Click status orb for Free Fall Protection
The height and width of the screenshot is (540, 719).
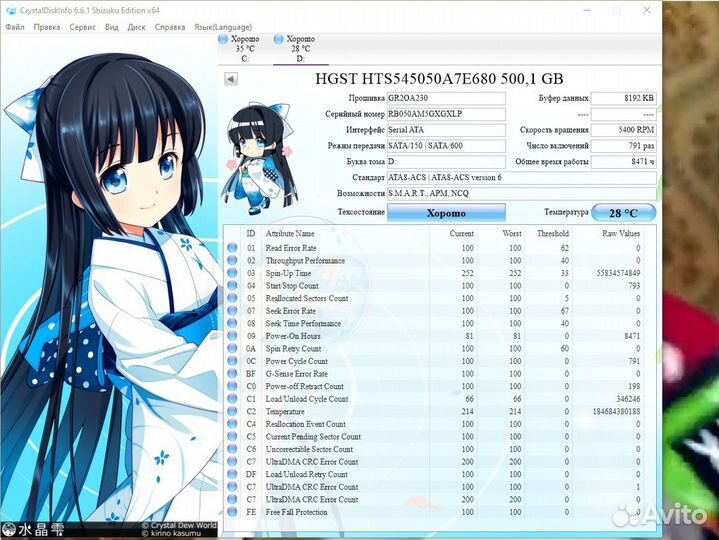coord(232,512)
